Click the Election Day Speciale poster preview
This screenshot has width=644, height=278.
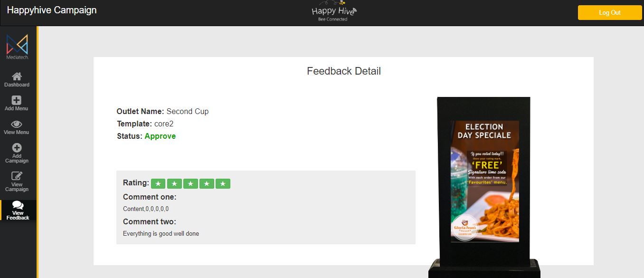point(485,182)
